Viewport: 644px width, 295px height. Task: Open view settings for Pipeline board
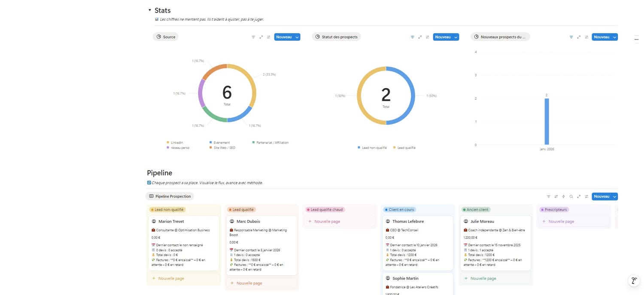point(586,197)
